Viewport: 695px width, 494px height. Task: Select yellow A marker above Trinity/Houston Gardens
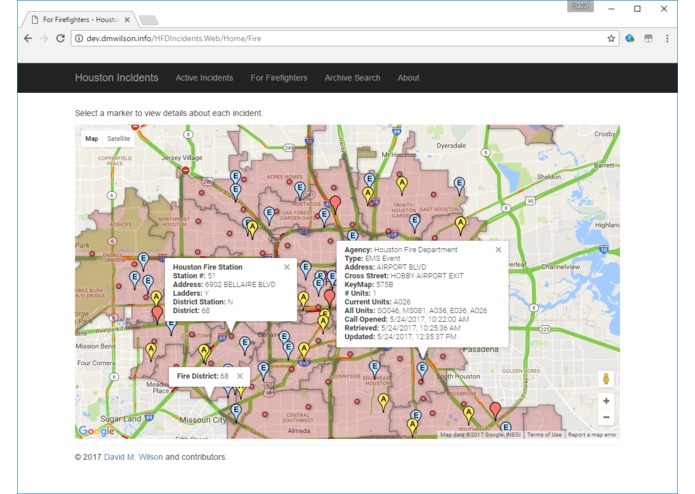(402, 185)
